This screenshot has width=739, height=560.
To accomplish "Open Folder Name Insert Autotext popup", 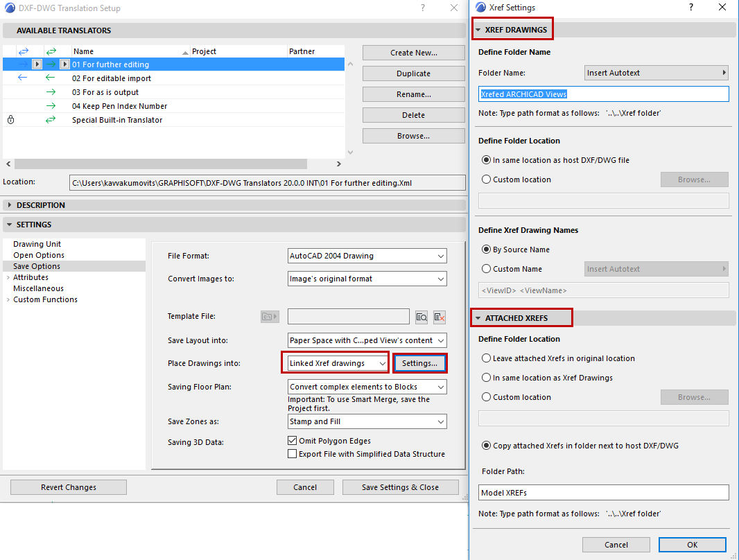I will tap(656, 73).
